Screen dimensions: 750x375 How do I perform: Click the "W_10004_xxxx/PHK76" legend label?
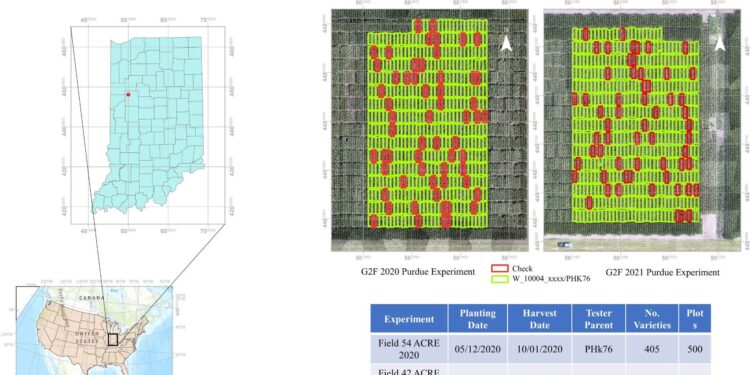[551, 278]
